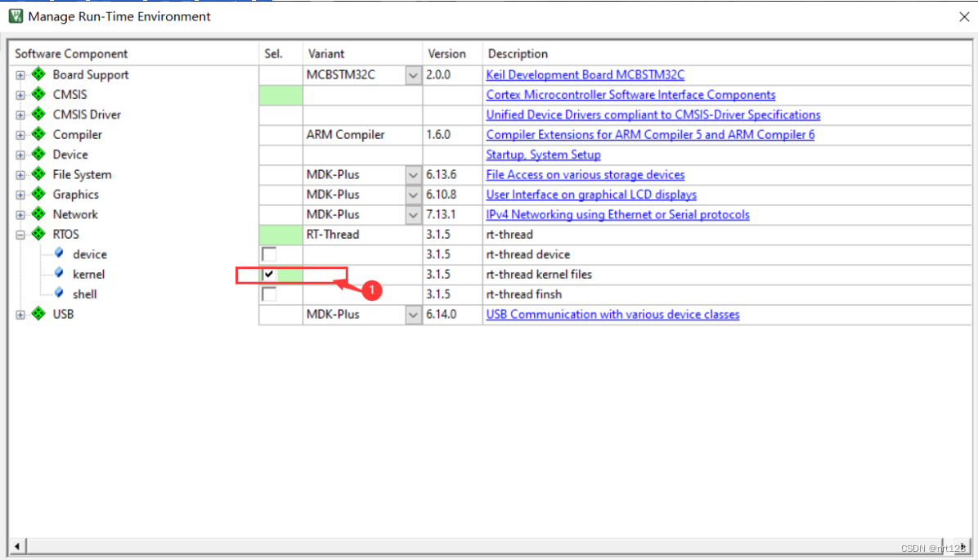Uncheck the rt-thread kernel checkbox
Viewport: 978px width, 560px height.
(x=269, y=274)
